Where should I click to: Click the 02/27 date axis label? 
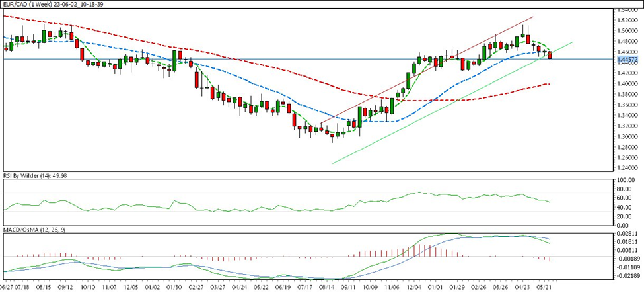[197, 286]
